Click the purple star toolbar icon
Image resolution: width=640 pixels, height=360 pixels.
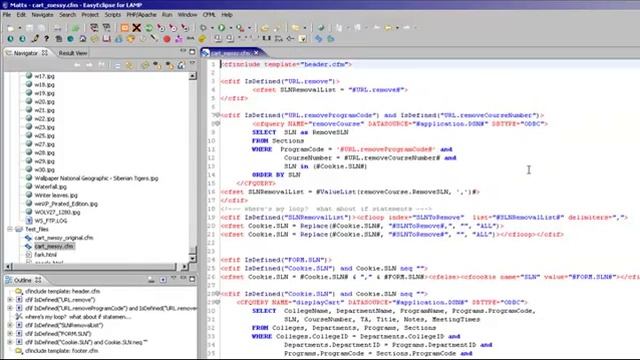[x=179, y=39]
